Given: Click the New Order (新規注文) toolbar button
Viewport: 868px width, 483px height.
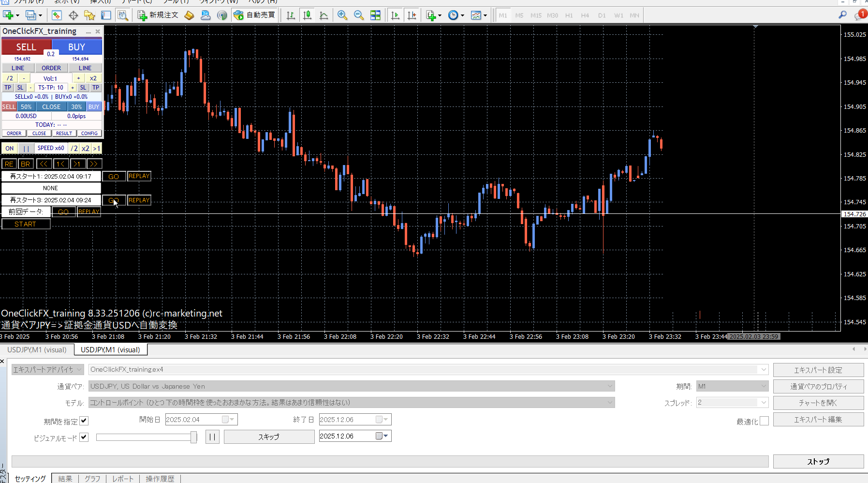Looking at the screenshot, I should point(158,15).
